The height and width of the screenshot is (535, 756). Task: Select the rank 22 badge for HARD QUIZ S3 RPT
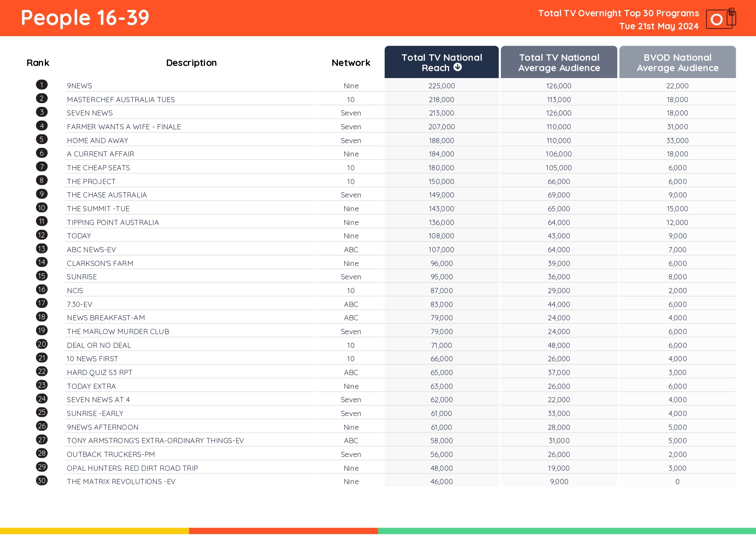click(x=41, y=371)
